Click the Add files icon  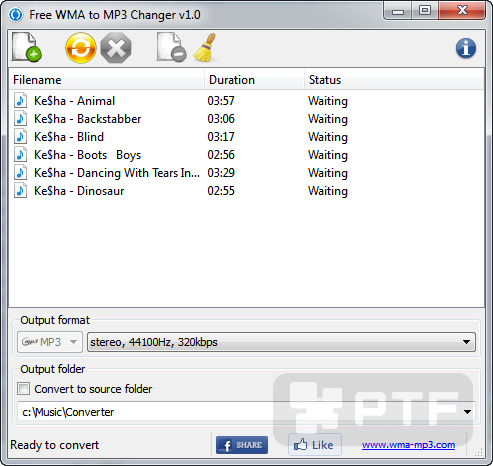(x=27, y=47)
